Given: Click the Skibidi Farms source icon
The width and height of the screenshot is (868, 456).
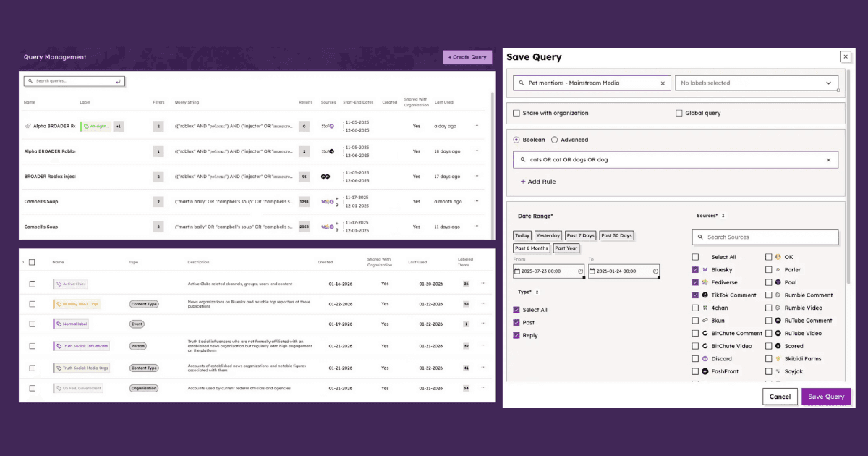Looking at the screenshot, I should click(778, 359).
